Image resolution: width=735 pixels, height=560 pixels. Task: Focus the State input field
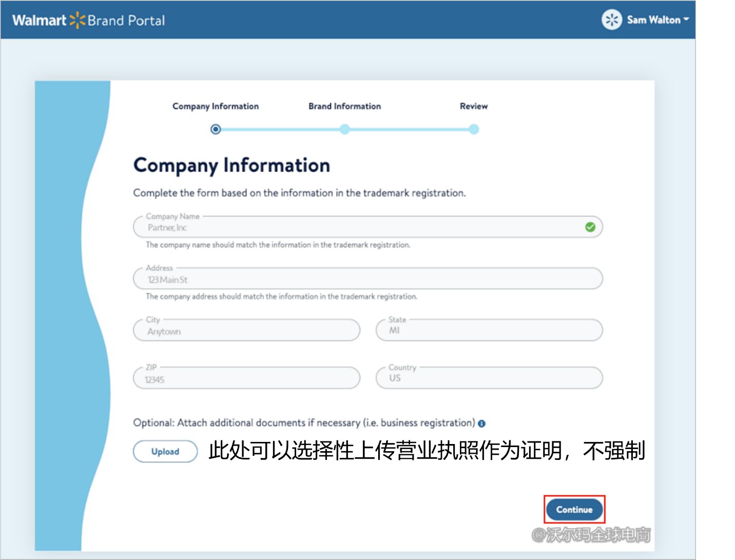click(x=489, y=330)
